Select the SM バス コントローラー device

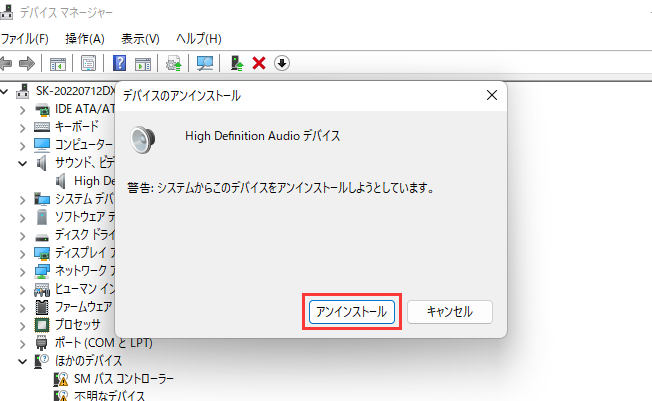[x=123, y=379]
